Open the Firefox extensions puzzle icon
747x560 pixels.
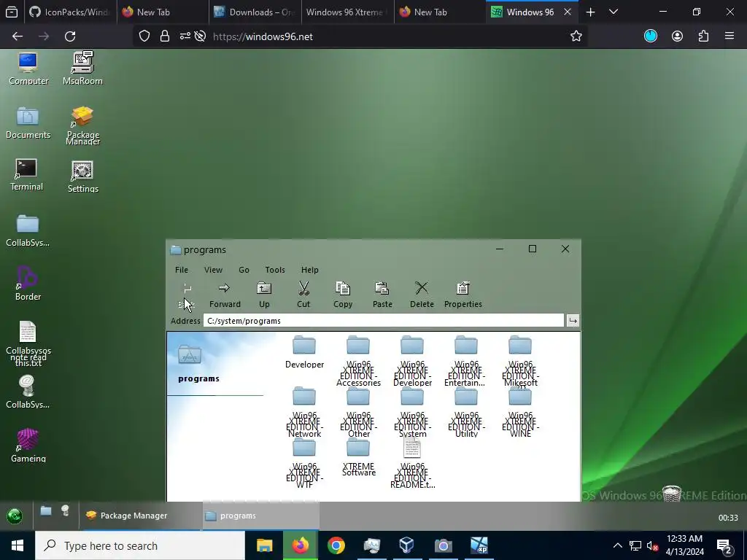703,36
